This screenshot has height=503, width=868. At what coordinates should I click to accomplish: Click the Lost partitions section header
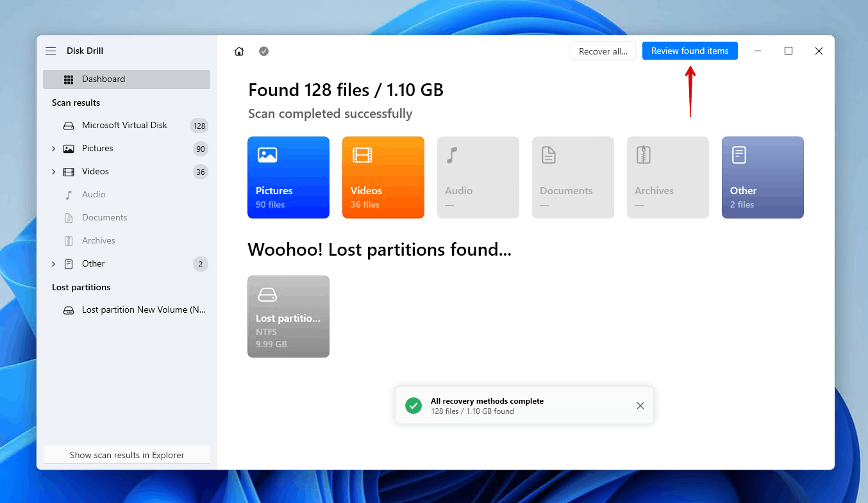point(81,287)
